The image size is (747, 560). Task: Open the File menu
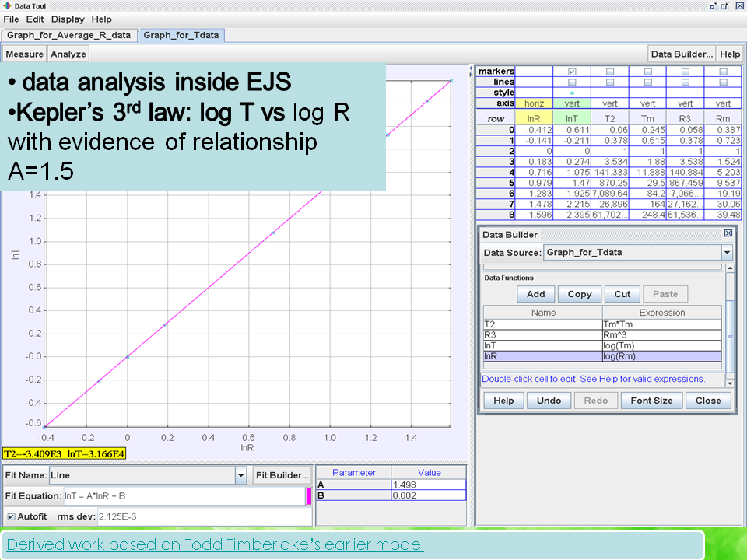click(x=11, y=19)
